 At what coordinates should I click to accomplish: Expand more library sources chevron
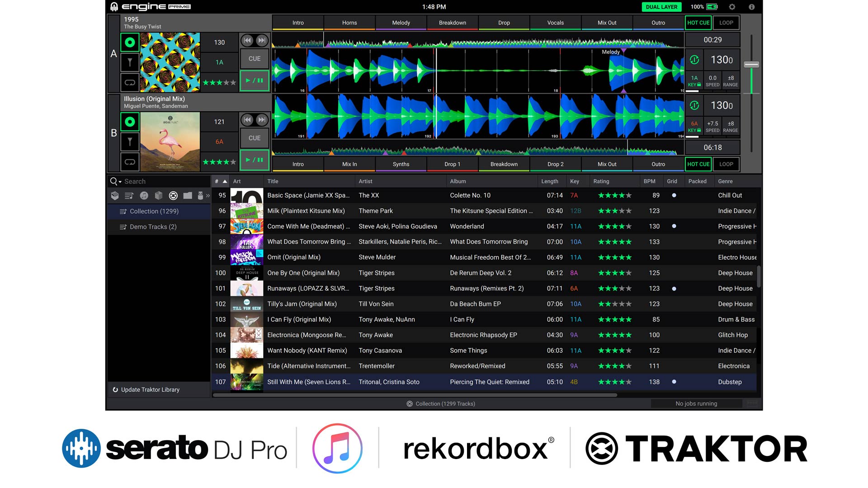[208, 196]
